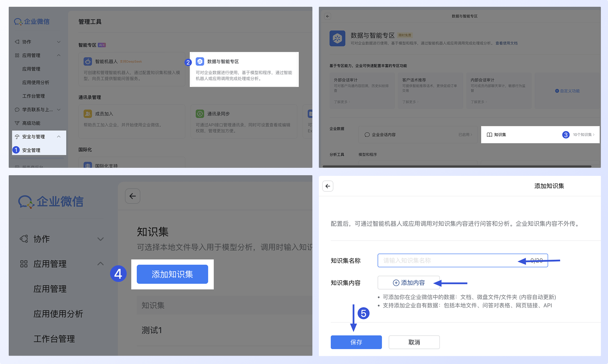608x364 pixels.
Task: Click the large 数据与智能专区 header logo
Action: pos(337,38)
